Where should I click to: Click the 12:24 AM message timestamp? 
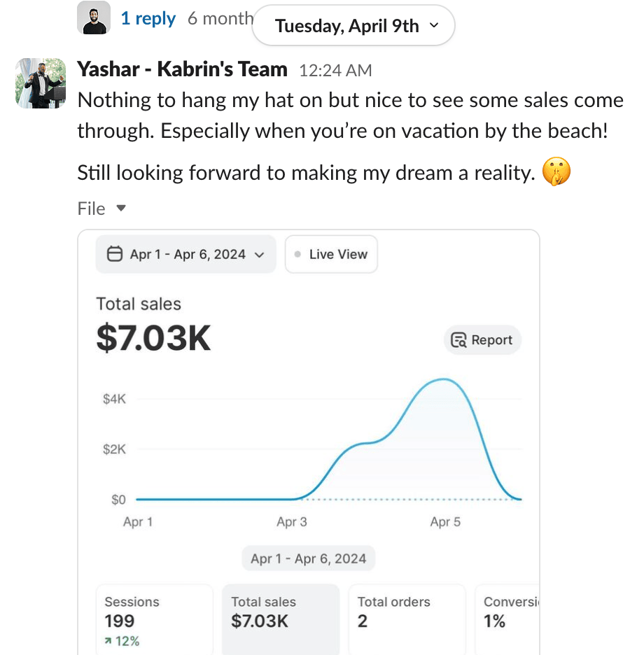tap(335, 71)
